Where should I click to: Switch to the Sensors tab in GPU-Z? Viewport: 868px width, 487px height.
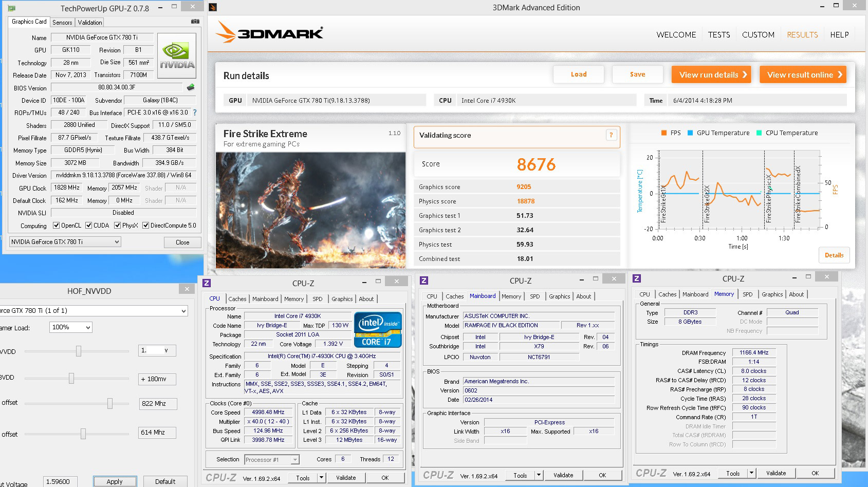pyautogui.click(x=62, y=23)
